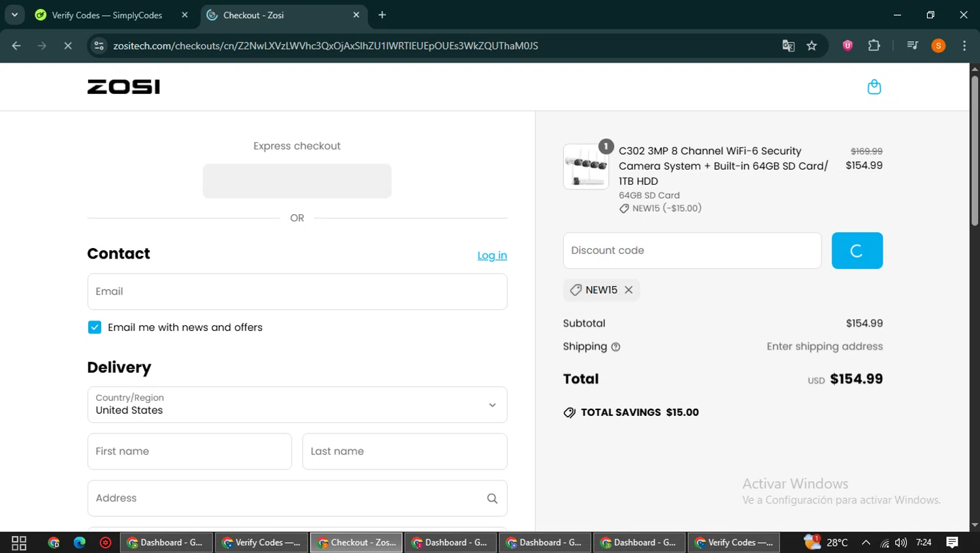The image size is (980, 553).
Task: Focus the Email input field
Action: point(297,291)
